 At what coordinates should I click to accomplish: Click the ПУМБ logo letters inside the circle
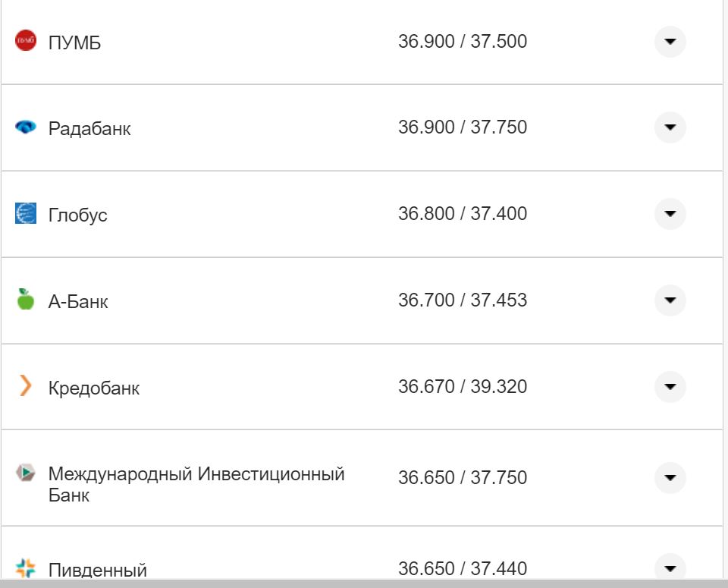[27, 41]
